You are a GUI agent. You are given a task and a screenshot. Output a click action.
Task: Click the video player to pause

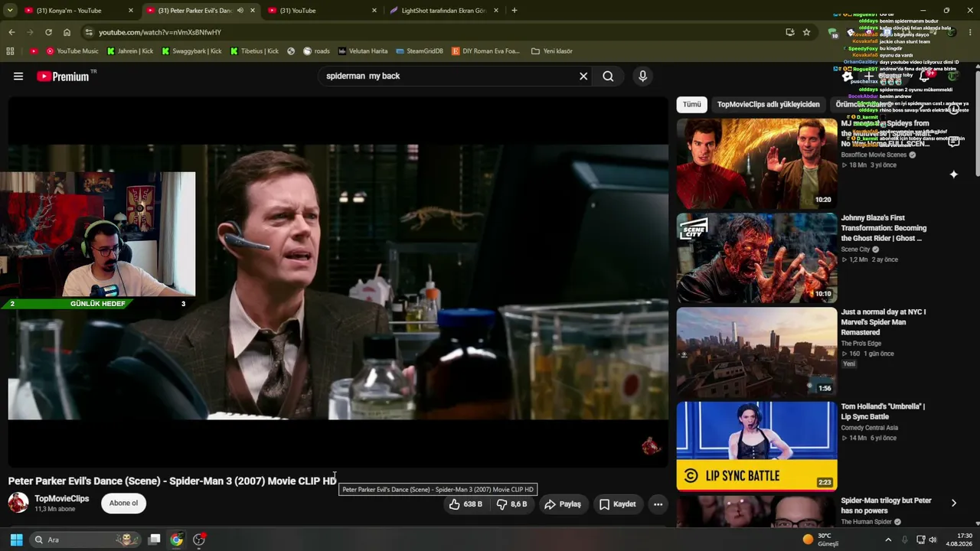[x=338, y=282]
